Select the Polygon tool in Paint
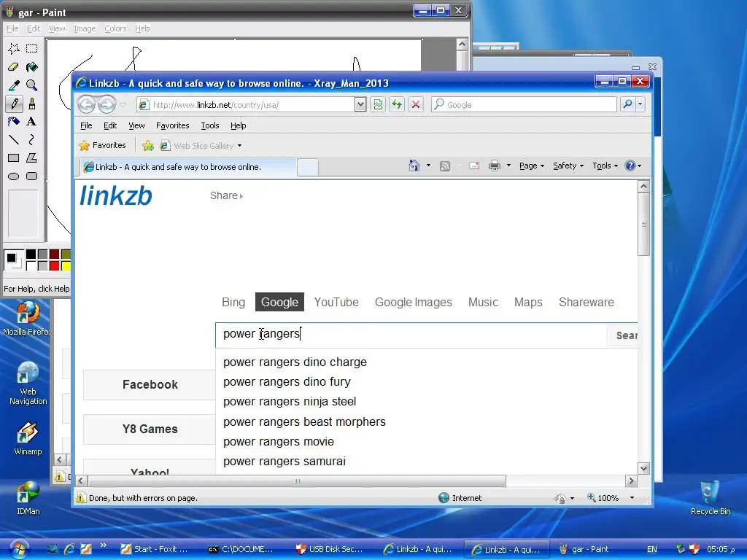 [x=31, y=157]
